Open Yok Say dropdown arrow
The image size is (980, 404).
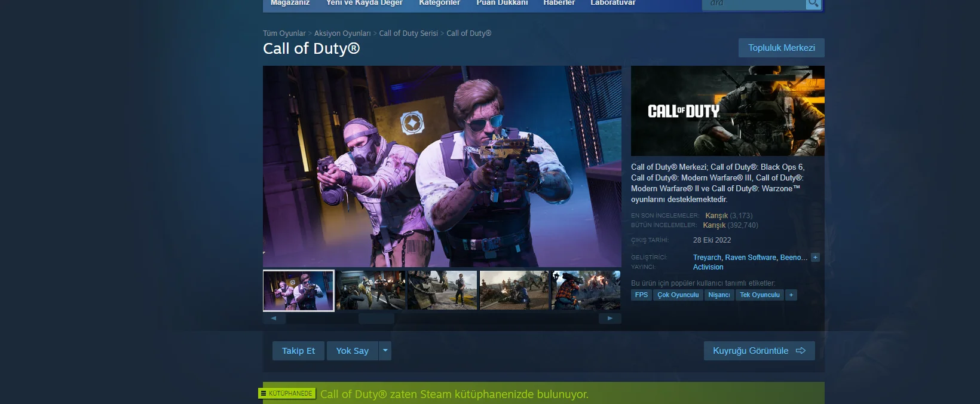[x=385, y=351]
